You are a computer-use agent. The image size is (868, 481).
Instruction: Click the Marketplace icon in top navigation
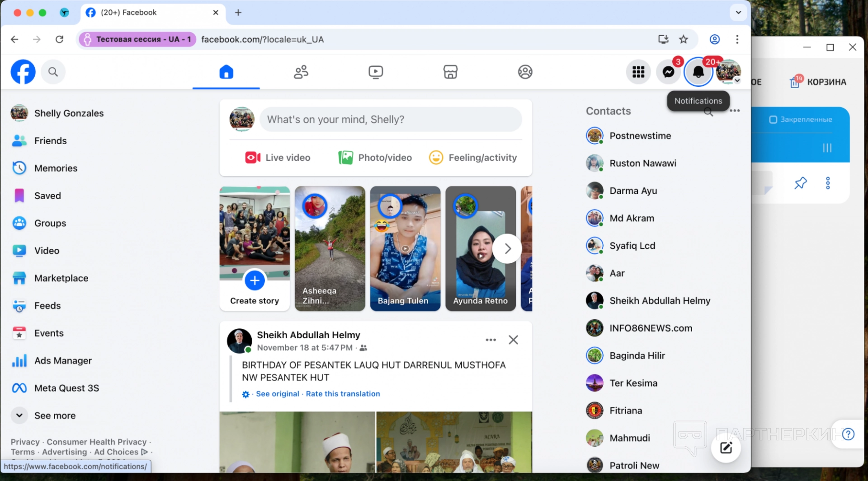tap(450, 72)
